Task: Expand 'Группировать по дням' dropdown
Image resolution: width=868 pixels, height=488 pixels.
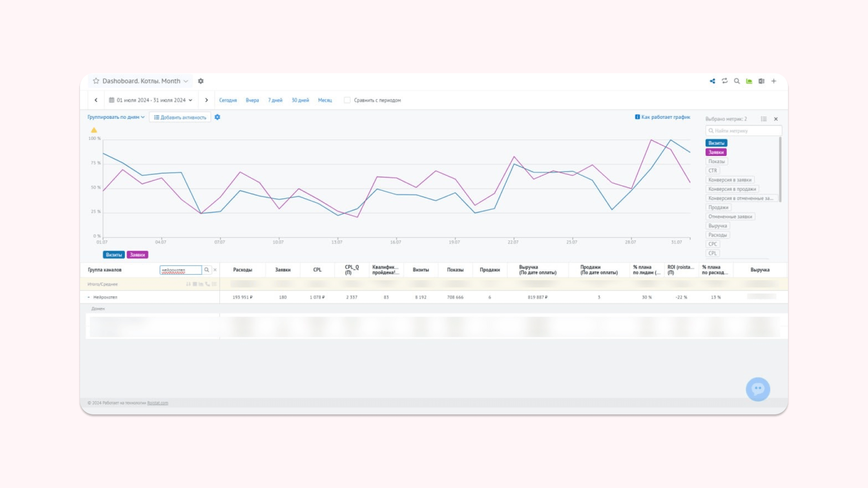Action: (x=116, y=117)
